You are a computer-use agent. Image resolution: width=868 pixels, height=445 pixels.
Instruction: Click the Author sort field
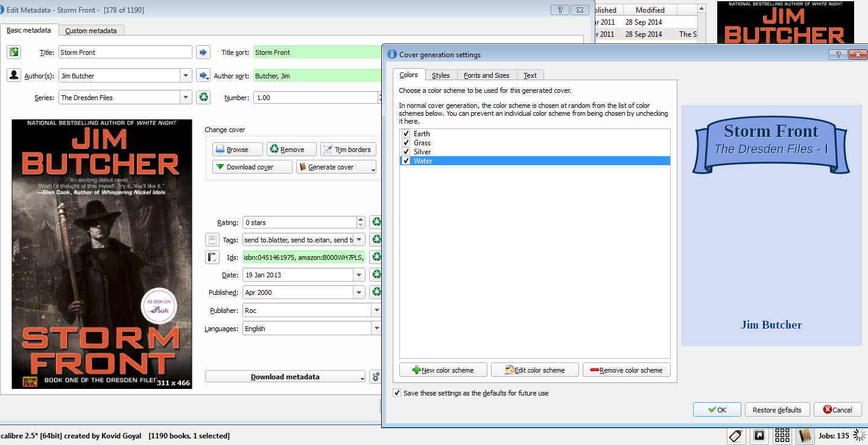click(318, 76)
